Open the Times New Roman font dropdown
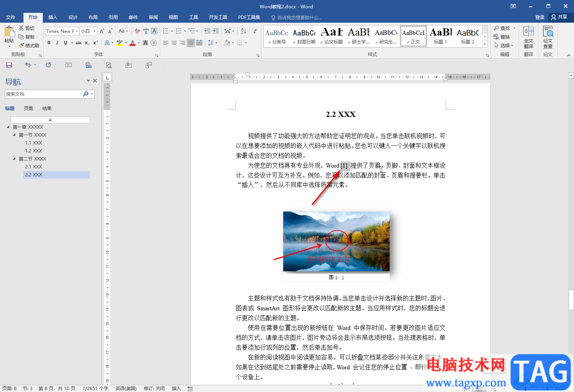The width and height of the screenshot is (574, 392). [x=77, y=31]
